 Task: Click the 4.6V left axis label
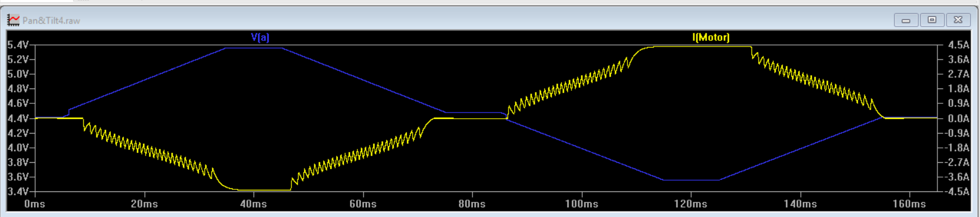pos(18,103)
